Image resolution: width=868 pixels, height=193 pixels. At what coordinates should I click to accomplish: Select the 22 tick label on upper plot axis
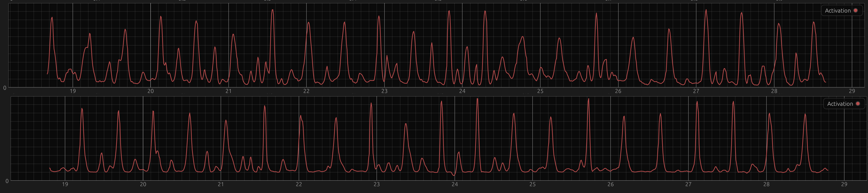tap(306, 91)
